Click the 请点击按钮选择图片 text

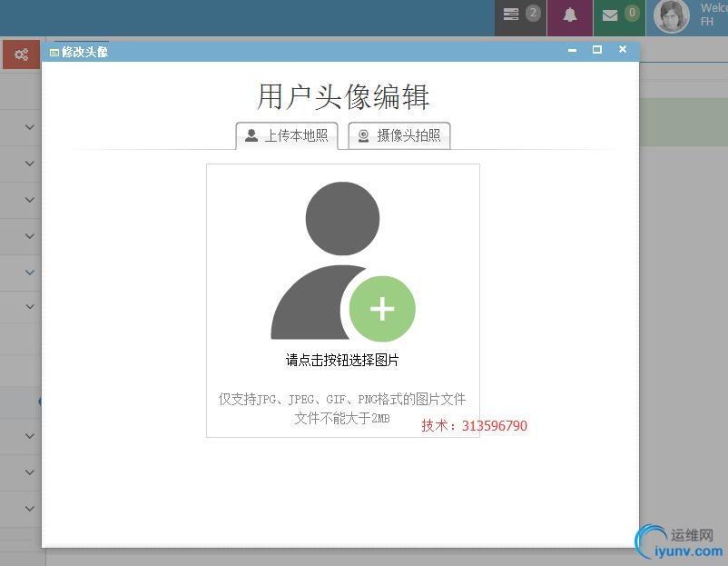point(342,360)
